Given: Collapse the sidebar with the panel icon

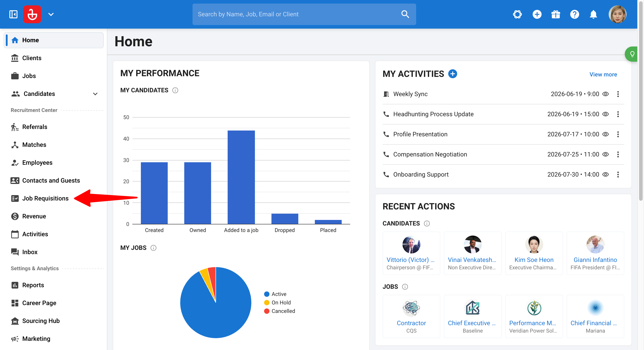Looking at the screenshot, I should [13, 14].
